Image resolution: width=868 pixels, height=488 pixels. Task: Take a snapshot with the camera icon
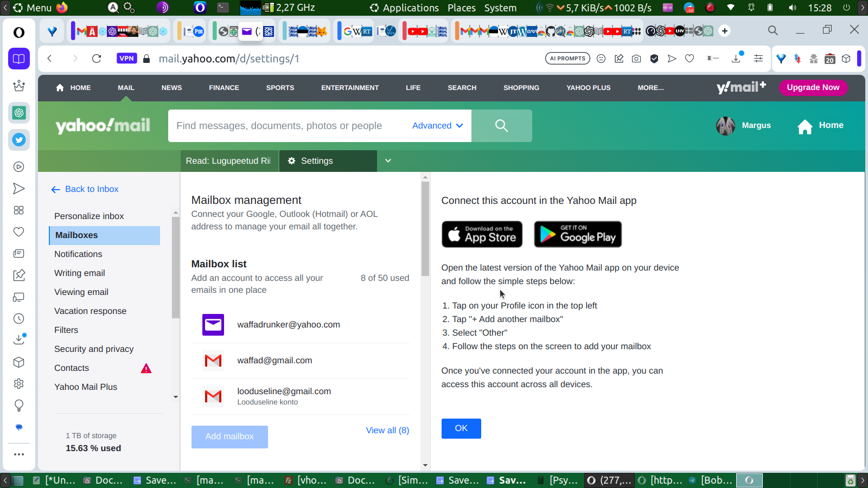(636, 59)
